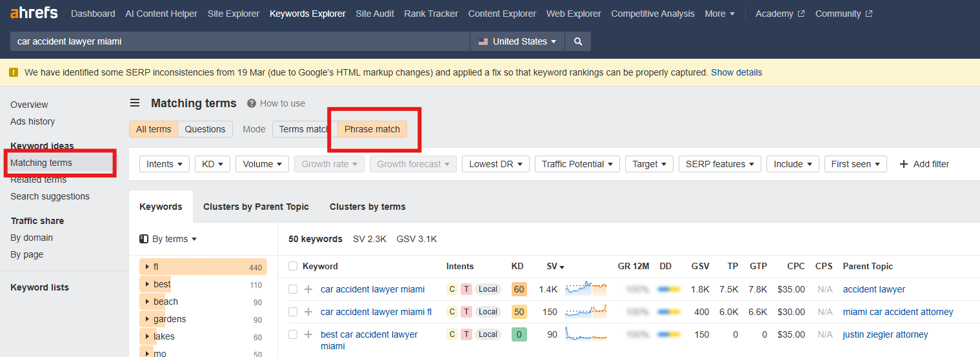Open Keywords Explorer in the top navigation
980x357 pixels.
click(308, 14)
